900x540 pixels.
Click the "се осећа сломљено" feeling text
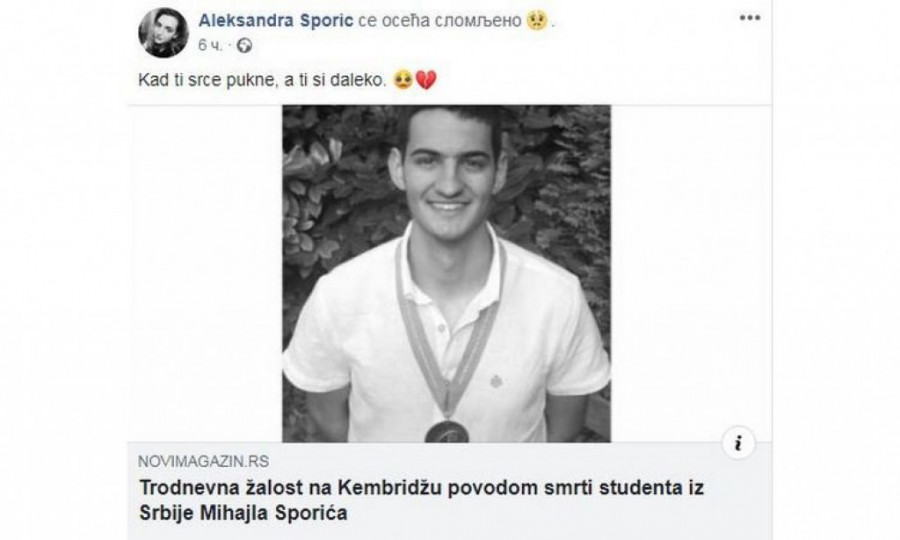tap(440, 21)
